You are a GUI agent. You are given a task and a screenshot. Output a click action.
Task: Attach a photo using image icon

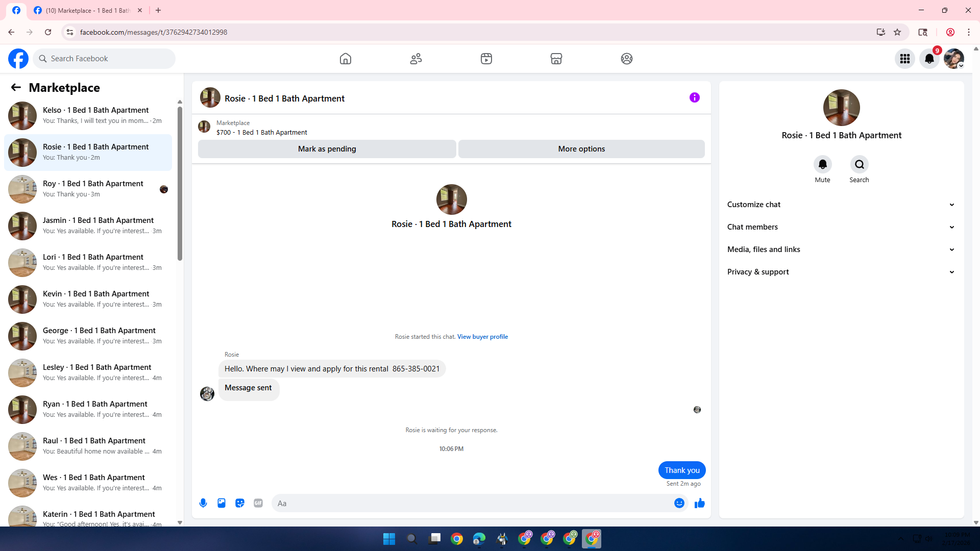click(x=222, y=503)
